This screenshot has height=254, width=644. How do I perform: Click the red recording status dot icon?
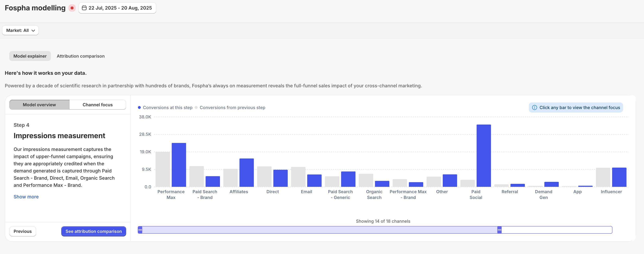(72, 8)
